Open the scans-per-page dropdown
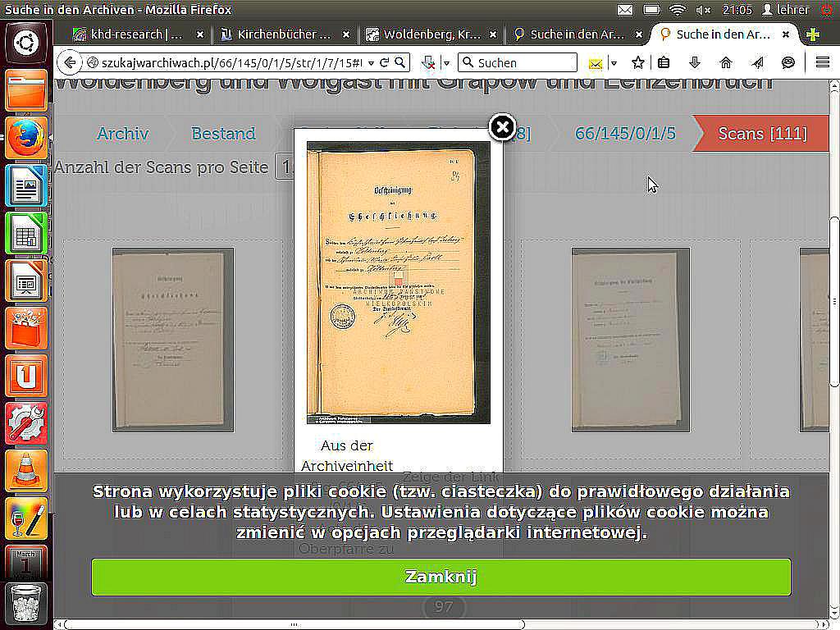840x630 pixels. tap(284, 167)
